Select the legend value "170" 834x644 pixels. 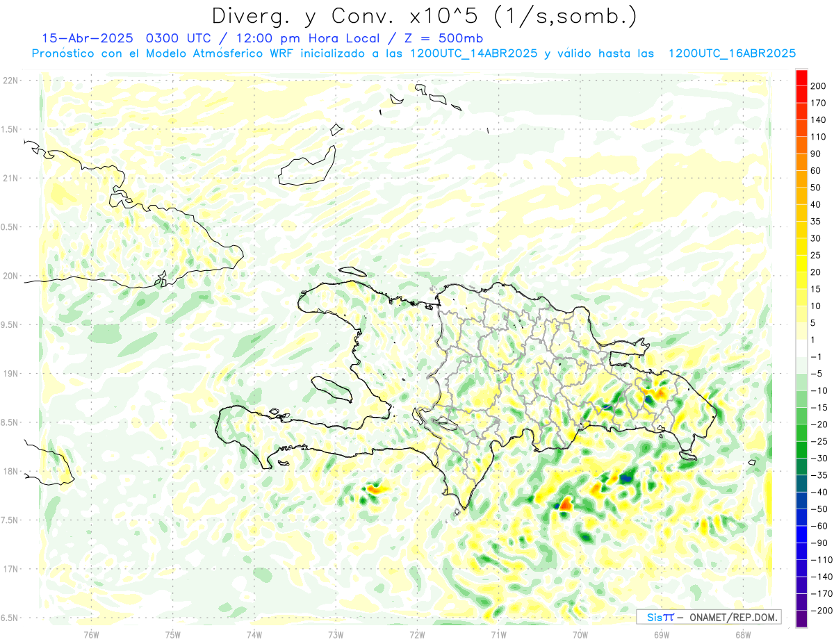pyautogui.click(x=818, y=103)
